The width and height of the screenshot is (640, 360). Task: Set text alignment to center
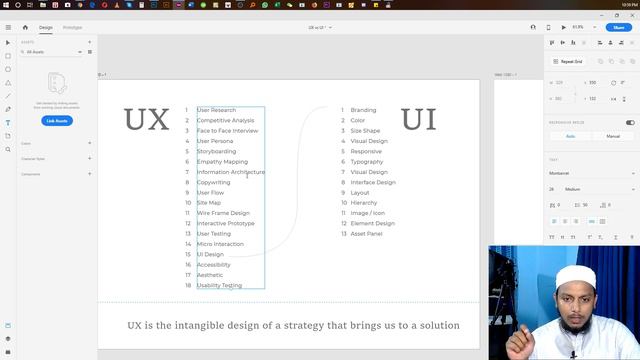coord(565,221)
